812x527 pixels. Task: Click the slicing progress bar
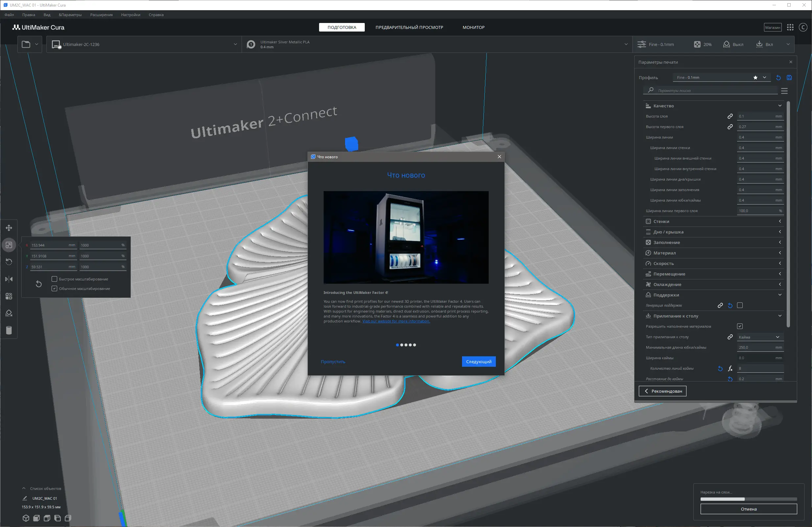(x=748, y=499)
